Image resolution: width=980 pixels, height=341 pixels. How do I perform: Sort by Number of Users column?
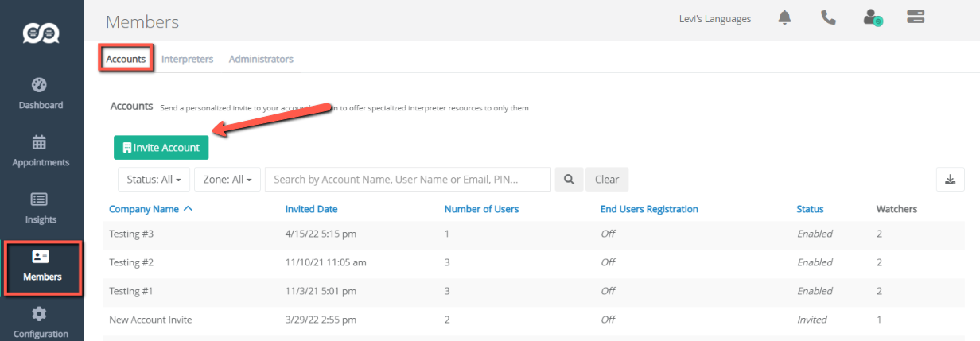(481, 209)
